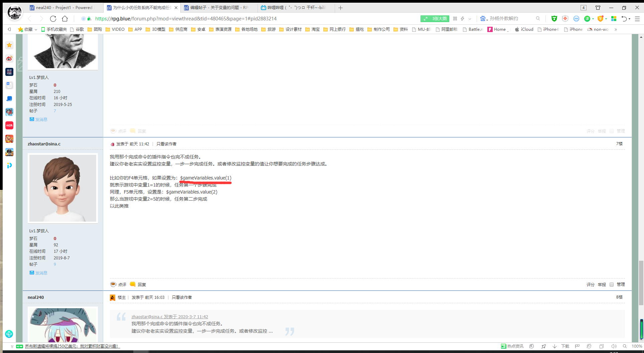Go to the browser home page icon
Viewport: 644px width, 353px height.
[65, 19]
